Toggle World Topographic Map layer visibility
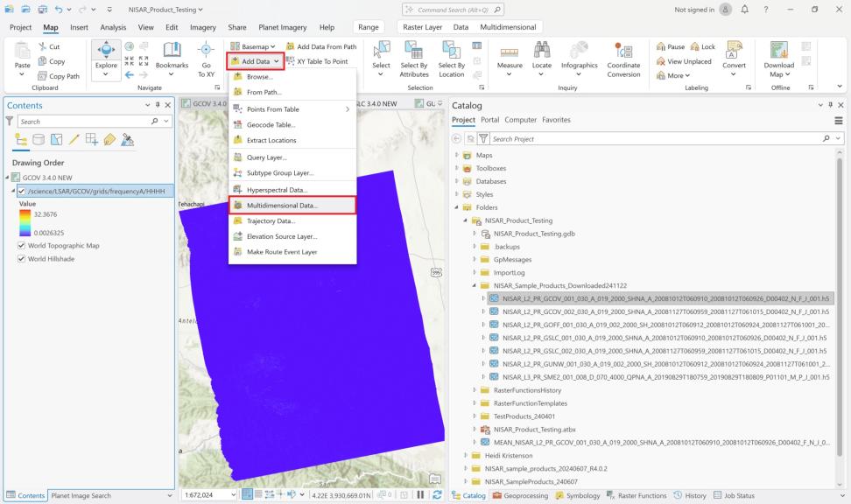 tap(22, 245)
